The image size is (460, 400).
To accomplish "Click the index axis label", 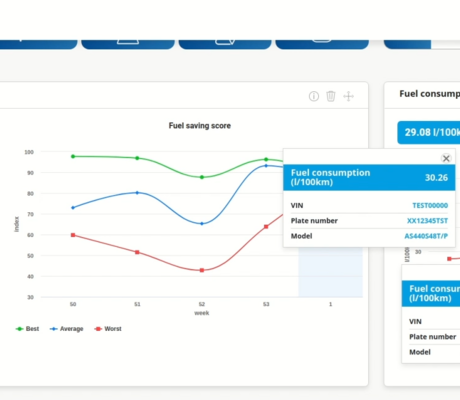I will [x=16, y=224].
